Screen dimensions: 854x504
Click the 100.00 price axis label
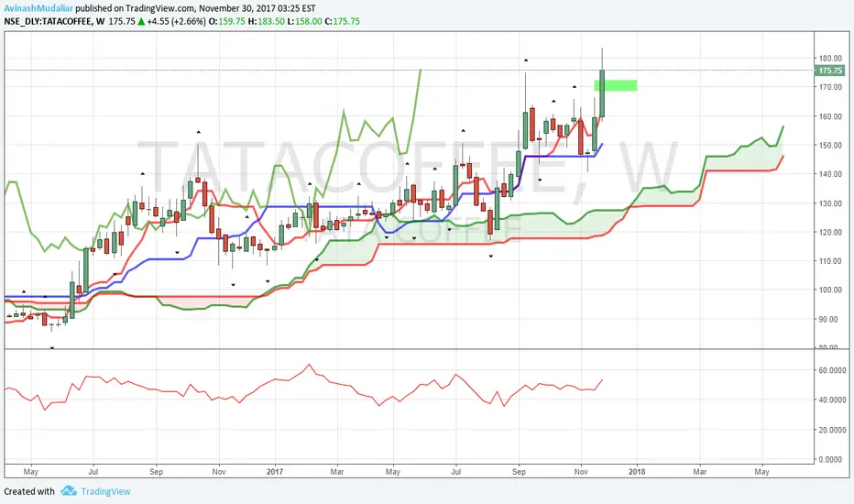(x=830, y=290)
